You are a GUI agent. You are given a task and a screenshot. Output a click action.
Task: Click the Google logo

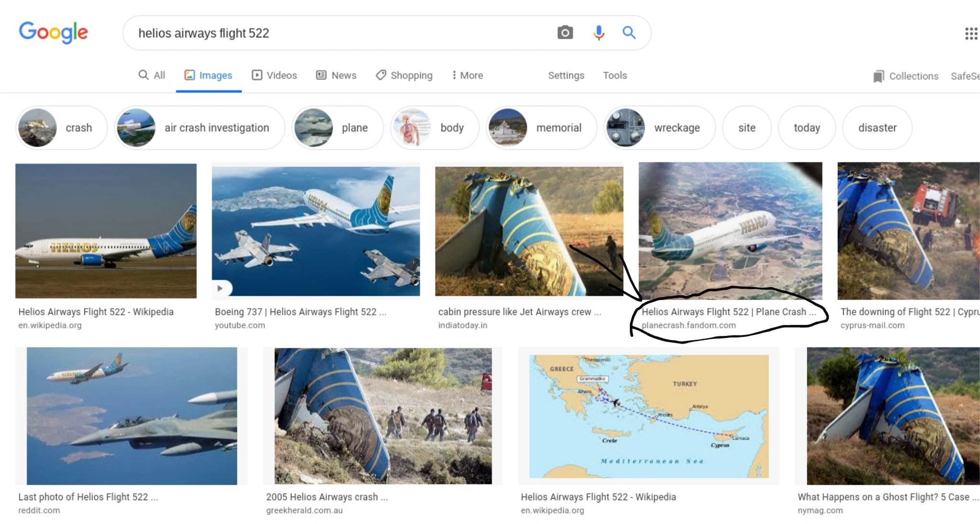53,33
